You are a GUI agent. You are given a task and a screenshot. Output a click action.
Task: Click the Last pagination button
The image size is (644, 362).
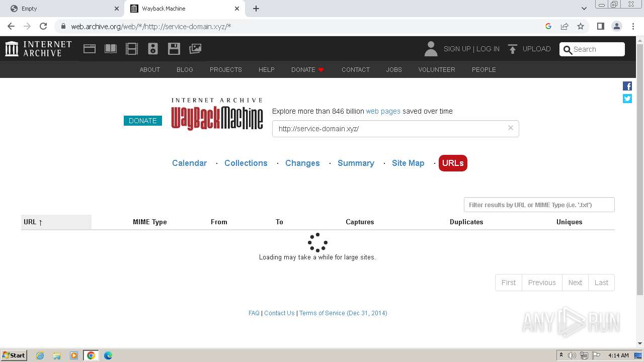tap(601, 283)
